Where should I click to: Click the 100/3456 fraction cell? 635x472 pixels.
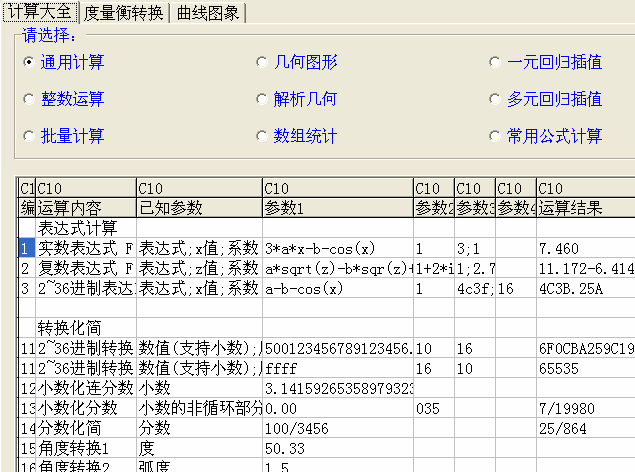click(x=337, y=428)
